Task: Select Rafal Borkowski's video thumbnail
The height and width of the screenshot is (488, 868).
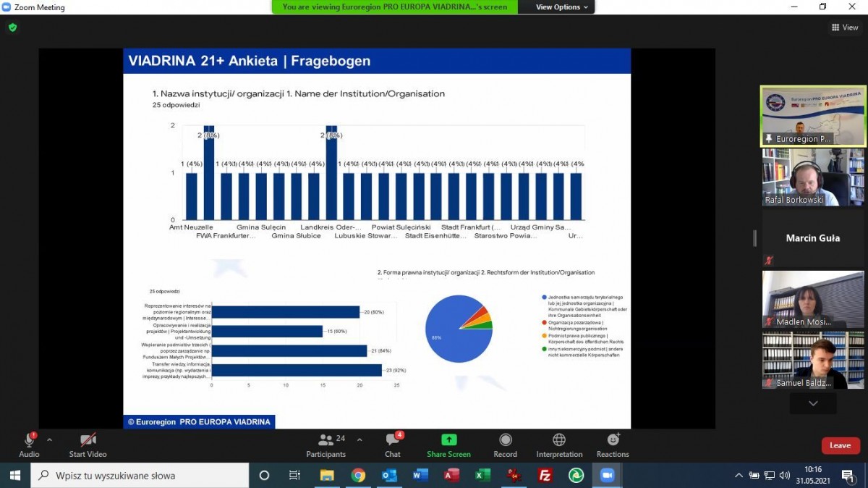Action: pyautogui.click(x=812, y=177)
